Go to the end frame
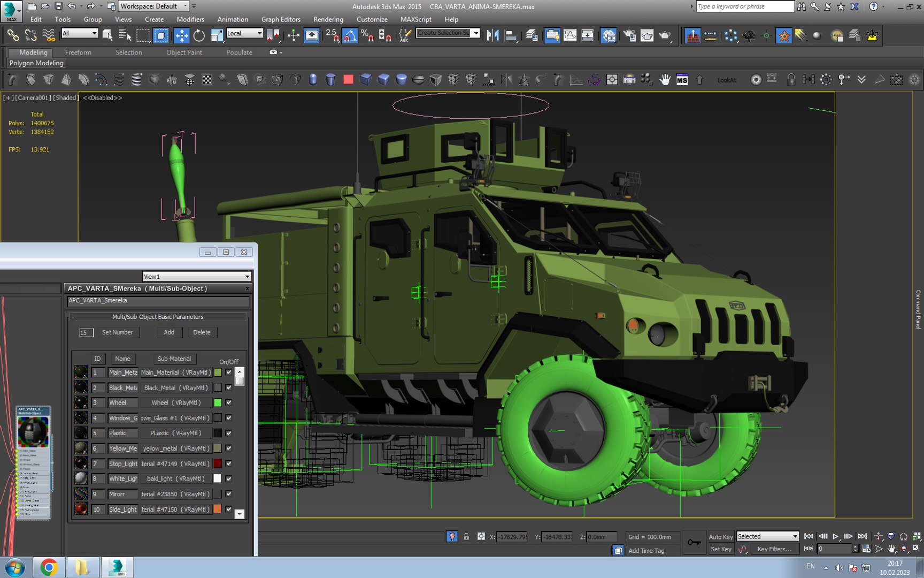The height and width of the screenshot is (578, 924). [x=863, y=536]
